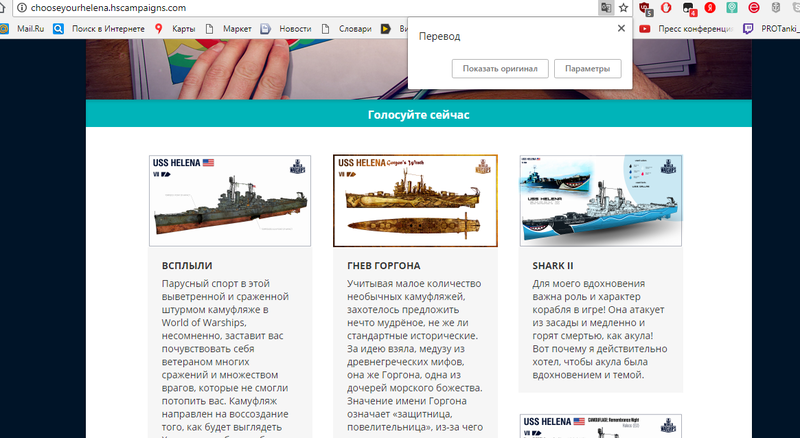Click the ВСПЛЫЛИ entry title

[x=187, y=265]
